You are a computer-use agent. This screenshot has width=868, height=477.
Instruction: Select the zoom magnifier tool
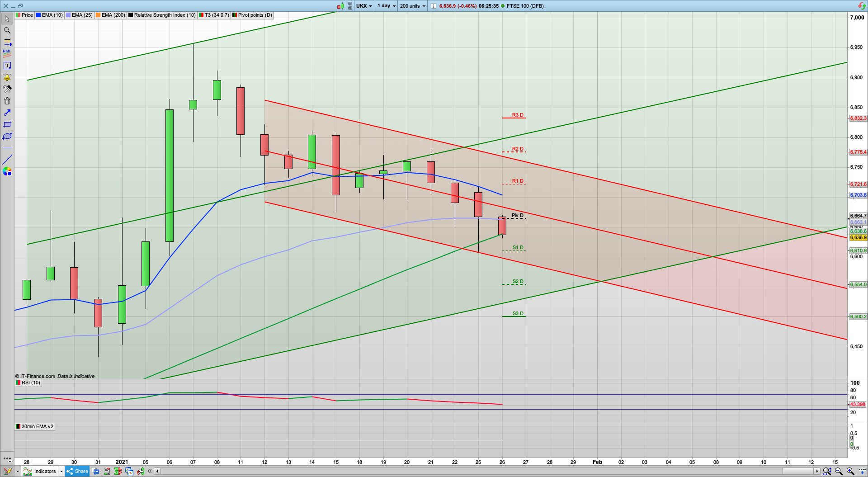7,30
